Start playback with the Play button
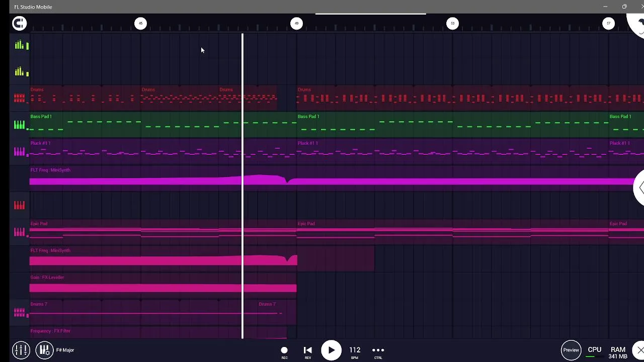This screenshot has width=644, height=362. pyautogui.click(x=331, y=350)
